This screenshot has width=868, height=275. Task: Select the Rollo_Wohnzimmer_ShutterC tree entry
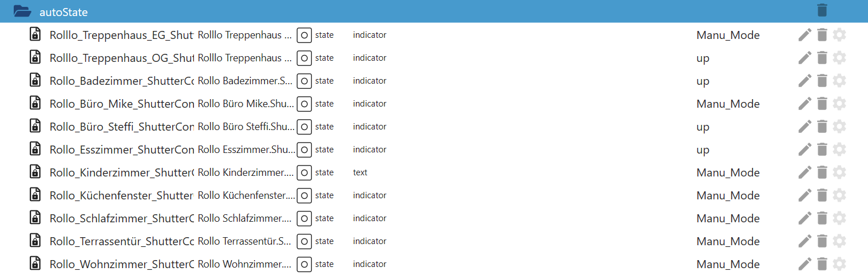pyautogui.click(x=122, y=264)
